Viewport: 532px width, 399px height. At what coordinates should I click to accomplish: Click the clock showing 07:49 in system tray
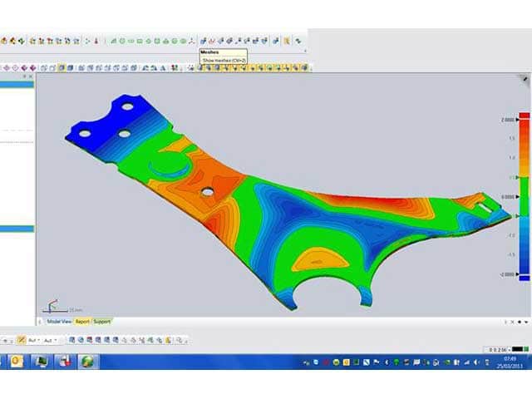click(x=509, y=362)
